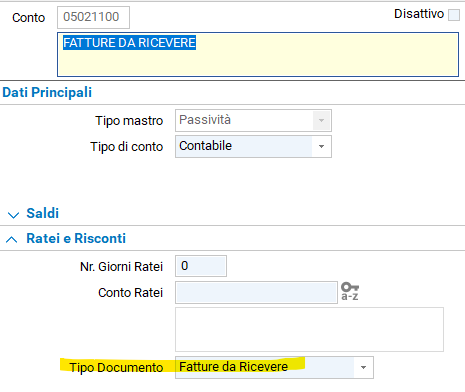Focus the empty Conto Ratei input field
The width and height of the screenshot is (465, 392).
[x=256, y=292]
